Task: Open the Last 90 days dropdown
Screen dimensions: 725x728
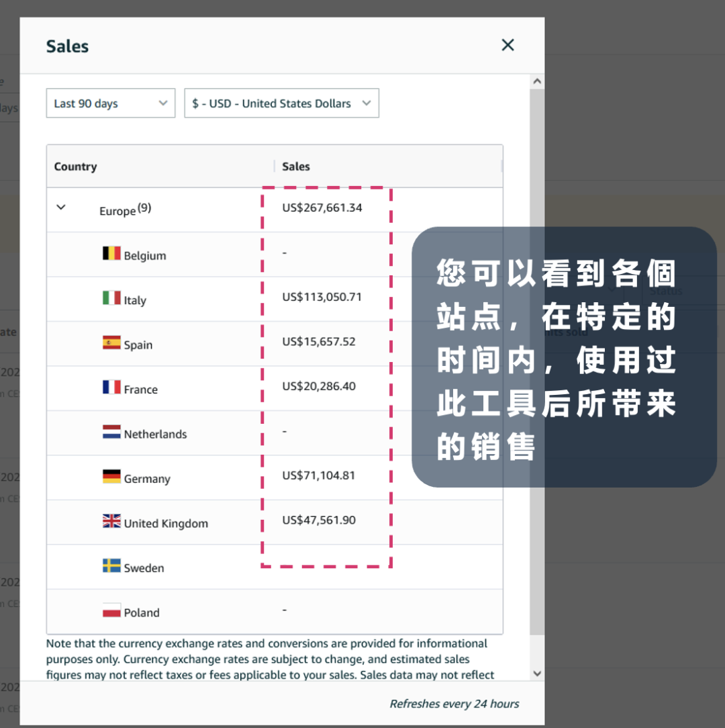Action: (x=110, y=103)
